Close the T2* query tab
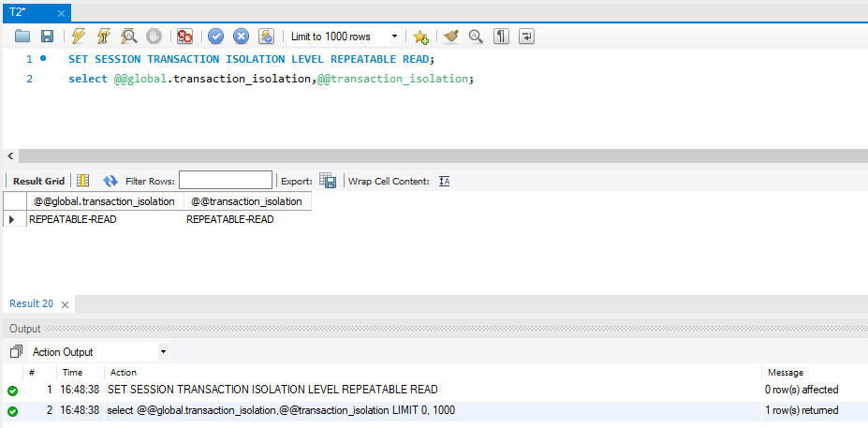 tap(61, 13)
